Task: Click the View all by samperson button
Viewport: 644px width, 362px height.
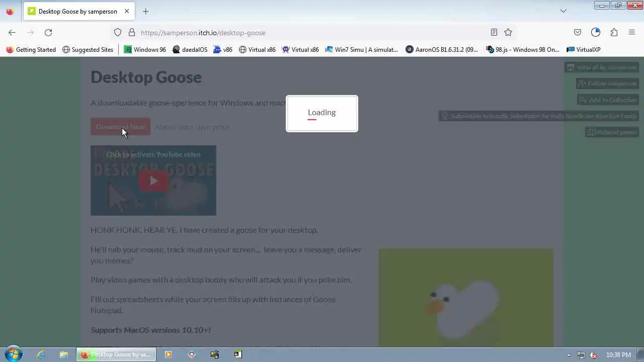Action: tap(601, 67)
